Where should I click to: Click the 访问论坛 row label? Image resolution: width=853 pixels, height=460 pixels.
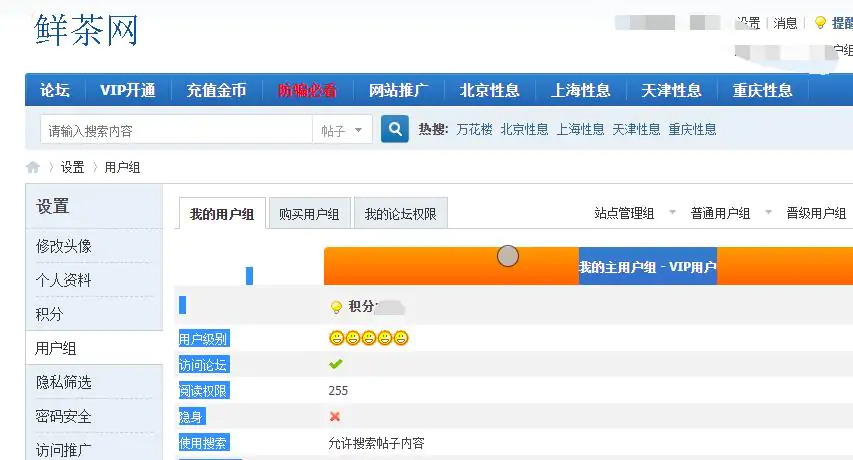(203, 364)
